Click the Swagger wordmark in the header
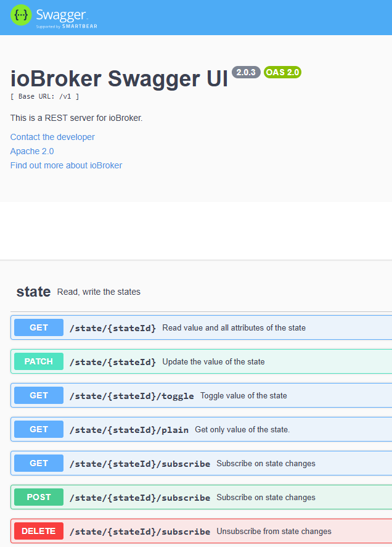 click(62, 15)
